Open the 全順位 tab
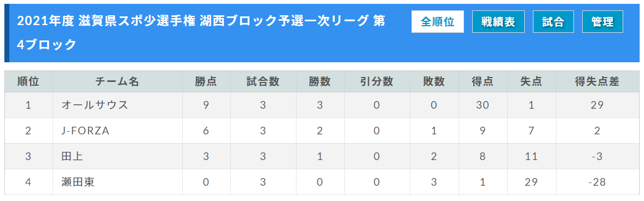The height and width of the screenshot is (201, 644). tap(437, 22)
